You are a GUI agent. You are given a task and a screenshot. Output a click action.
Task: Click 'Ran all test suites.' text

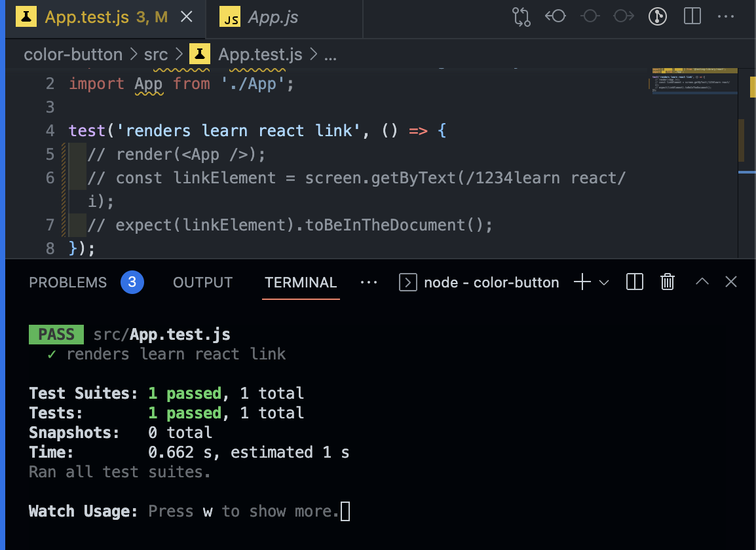120,472
